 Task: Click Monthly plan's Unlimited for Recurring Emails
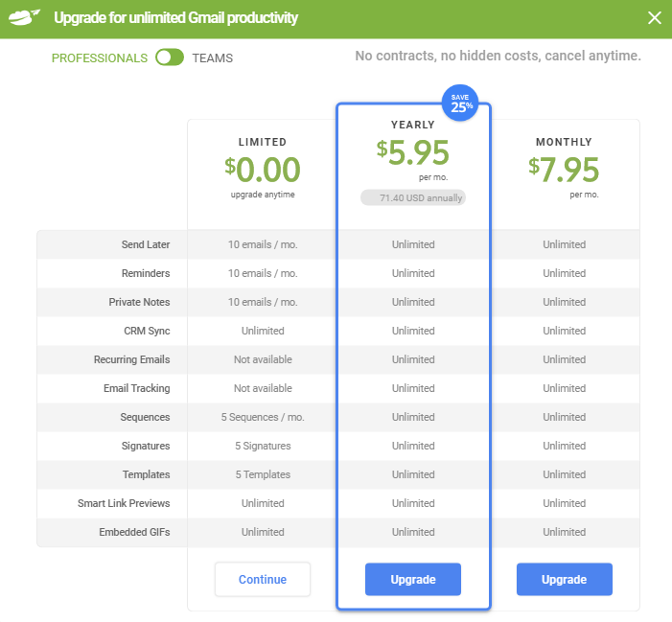coord(564,359)
